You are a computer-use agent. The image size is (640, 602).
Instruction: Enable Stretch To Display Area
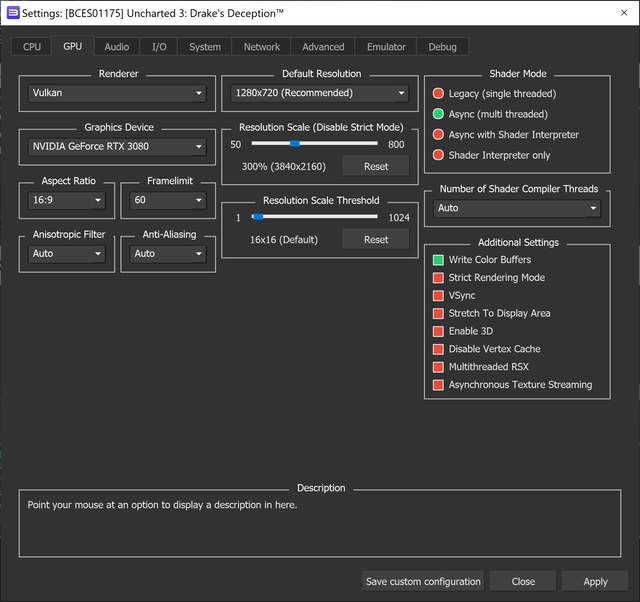491,313
